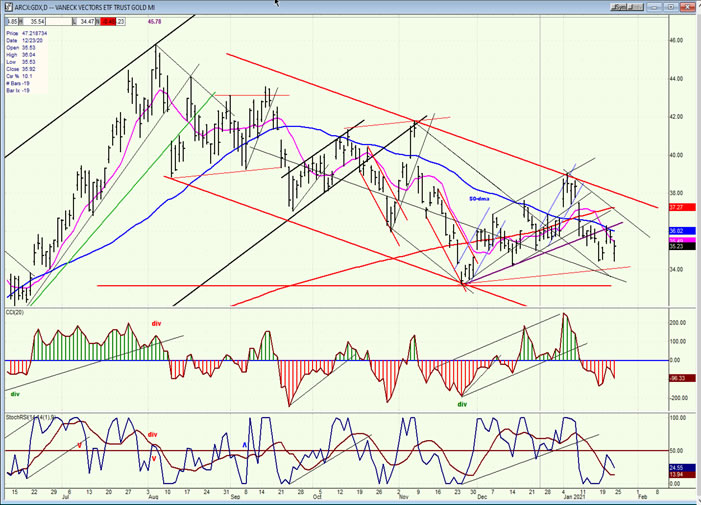
Task: Click the green div marker at CCI left edge
Action: [14, 394]
